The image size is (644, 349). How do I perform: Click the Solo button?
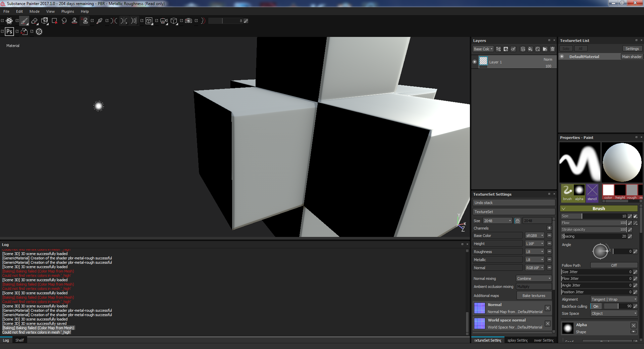pos(566,49)
